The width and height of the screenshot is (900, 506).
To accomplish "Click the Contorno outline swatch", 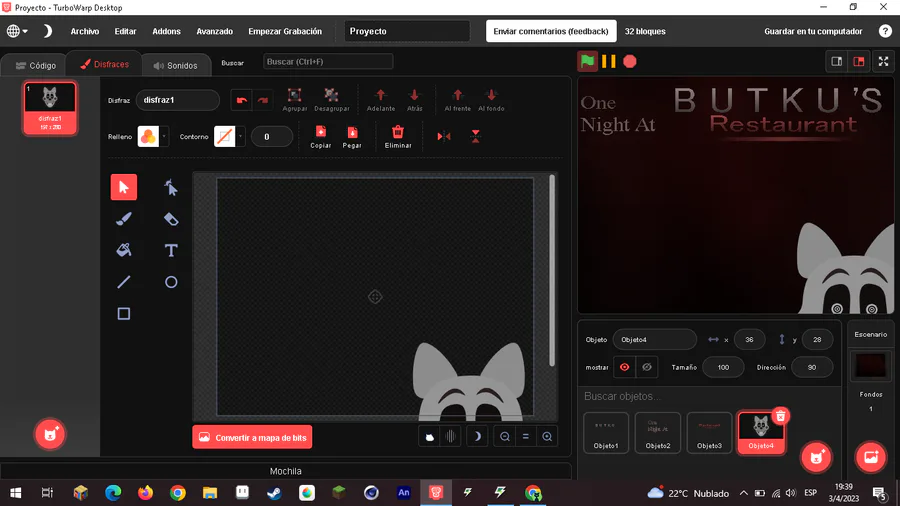I will [224, 137].
